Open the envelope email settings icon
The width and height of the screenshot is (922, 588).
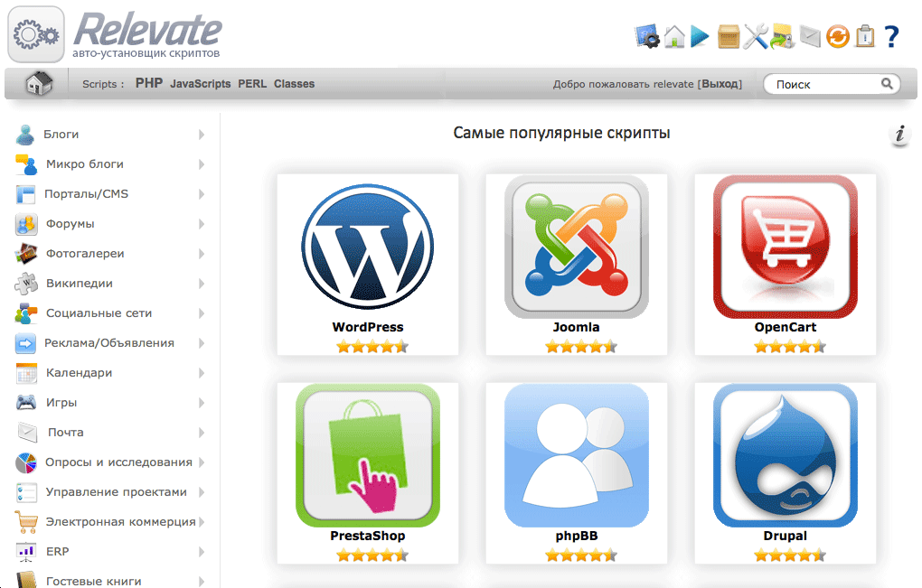(x=810, y=37)
